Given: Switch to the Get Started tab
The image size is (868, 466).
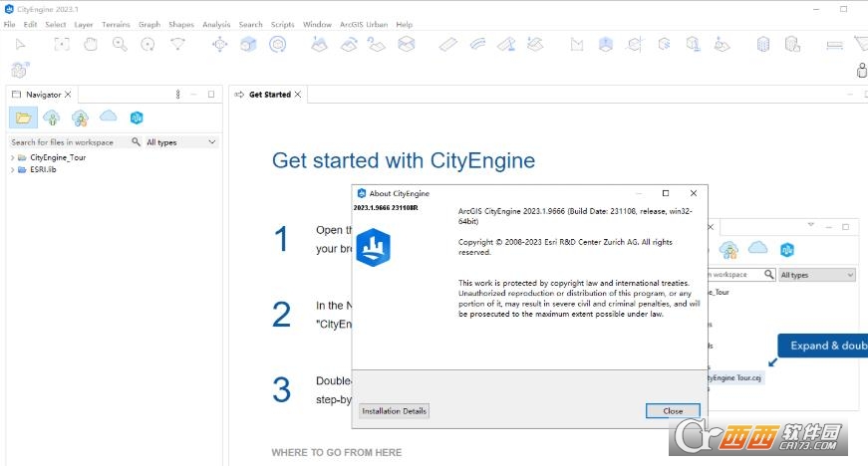Looking at the screenshot, I should [x=270, y=95].
